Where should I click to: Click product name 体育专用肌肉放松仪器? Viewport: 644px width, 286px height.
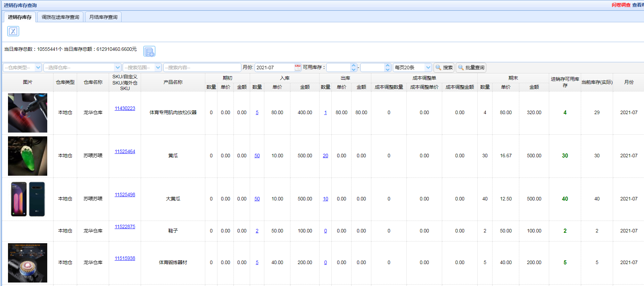click(173, 112)
